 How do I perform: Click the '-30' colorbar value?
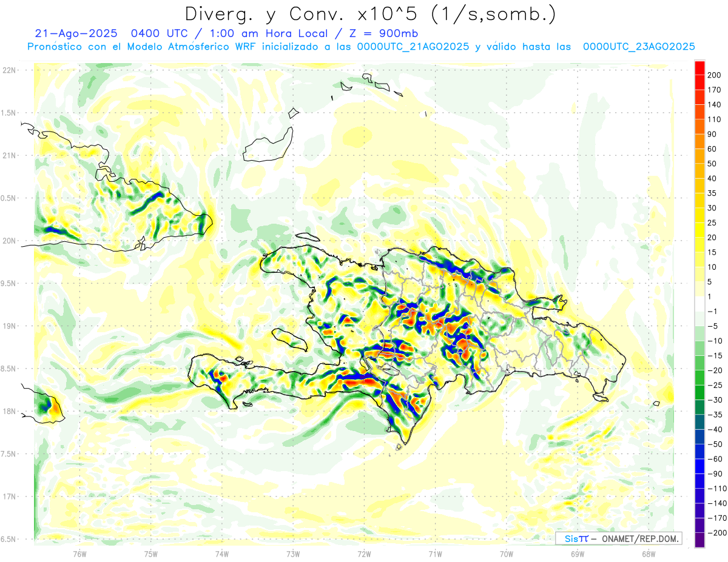tap(716, 400)
